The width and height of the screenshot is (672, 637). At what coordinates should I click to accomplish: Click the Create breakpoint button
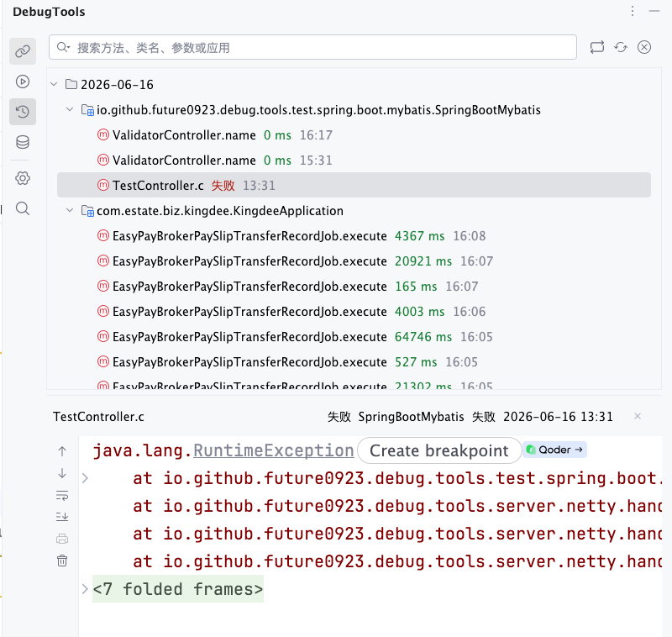point(439,450)
